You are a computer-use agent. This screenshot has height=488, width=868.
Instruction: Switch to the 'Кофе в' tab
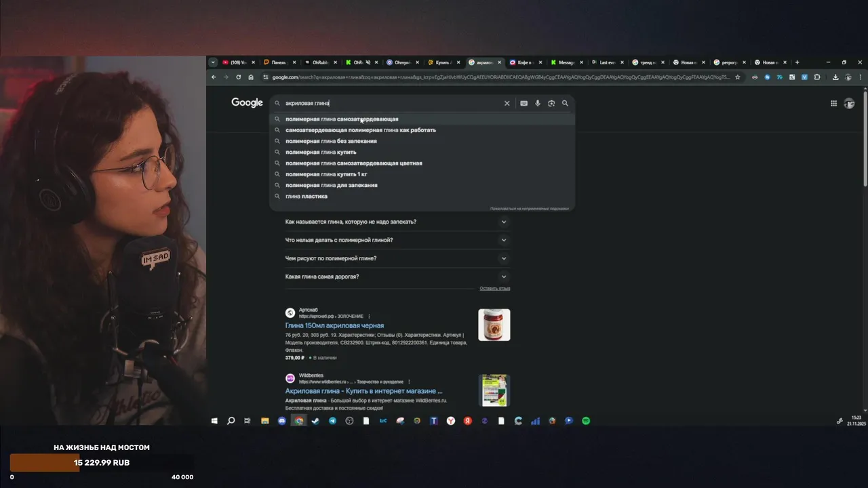526,62
